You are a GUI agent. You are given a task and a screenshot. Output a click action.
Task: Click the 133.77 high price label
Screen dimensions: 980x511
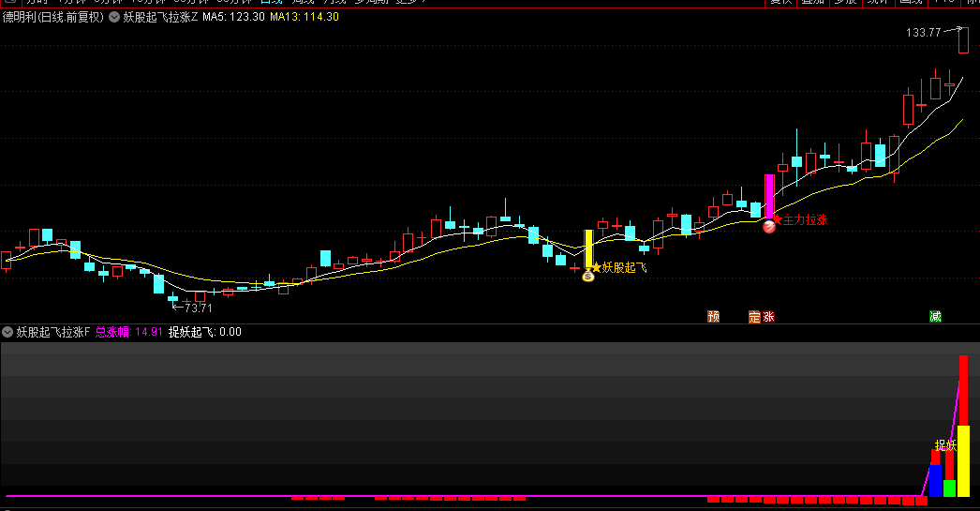point(923,33)
